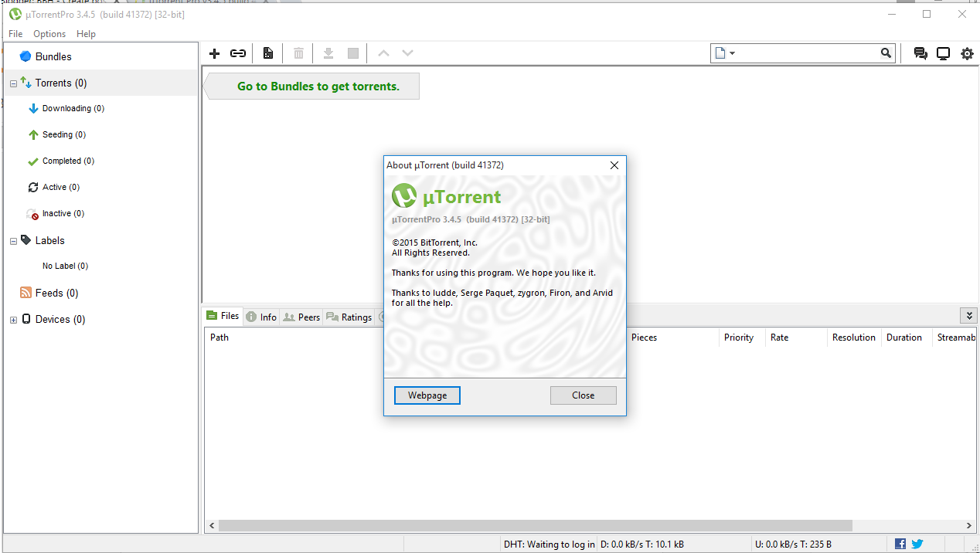The height and width of the screenshot is (553, 980).
Task: Click the search magnifier icon
Action: tap(886, 53)
